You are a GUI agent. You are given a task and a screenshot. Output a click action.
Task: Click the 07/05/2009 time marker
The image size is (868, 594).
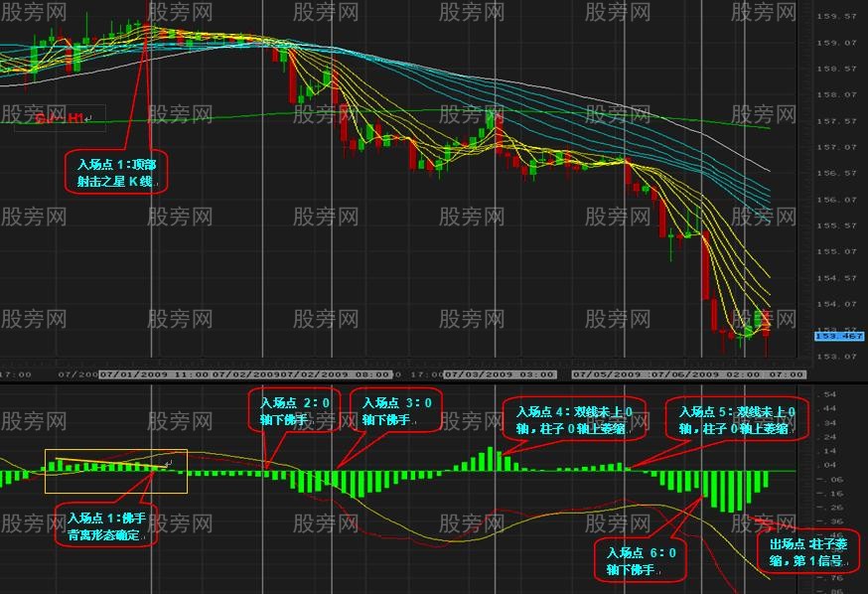(609, 374)
